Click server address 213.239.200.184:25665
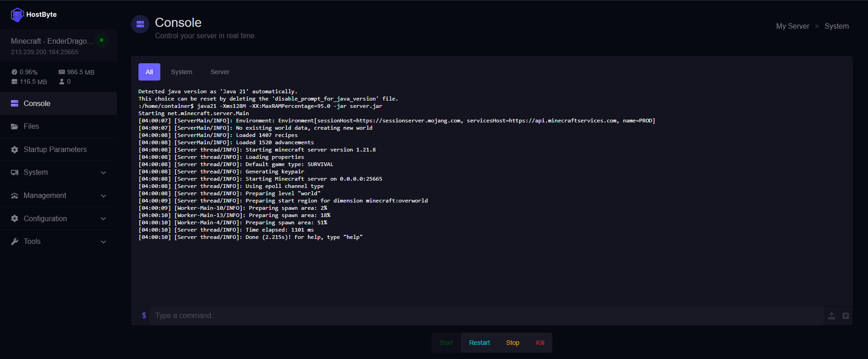 tap(45, 52)
